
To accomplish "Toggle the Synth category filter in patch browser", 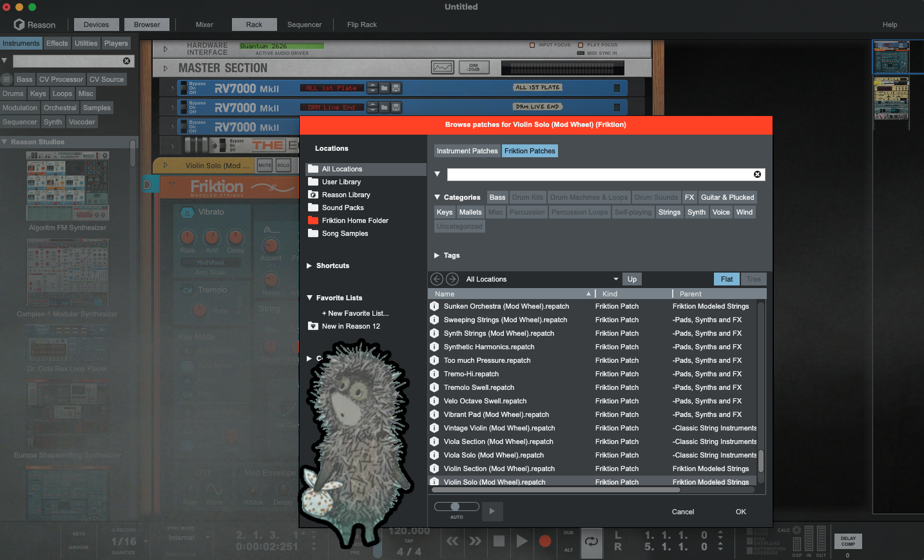I will pyautogui.click(x=697, y=212).
